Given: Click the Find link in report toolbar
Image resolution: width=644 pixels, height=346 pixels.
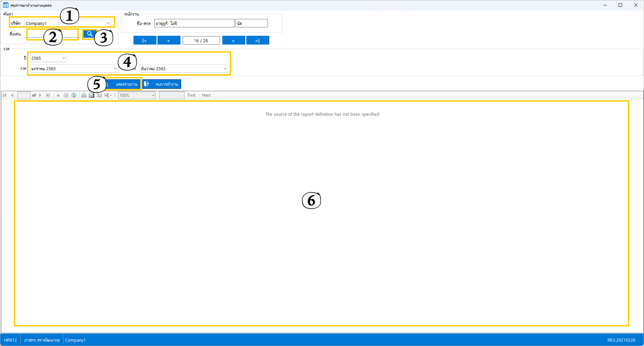Looking at the screenshot, I should point(191,95).
